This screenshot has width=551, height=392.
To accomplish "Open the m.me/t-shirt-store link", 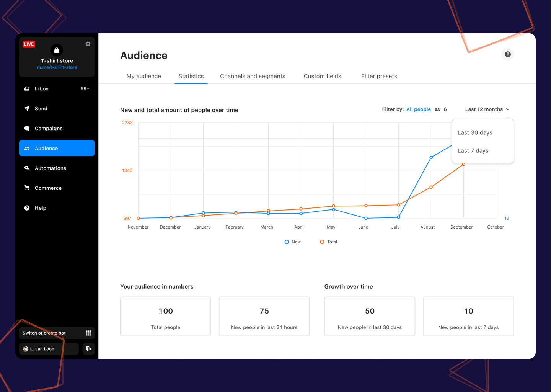I will click(57, 67).
